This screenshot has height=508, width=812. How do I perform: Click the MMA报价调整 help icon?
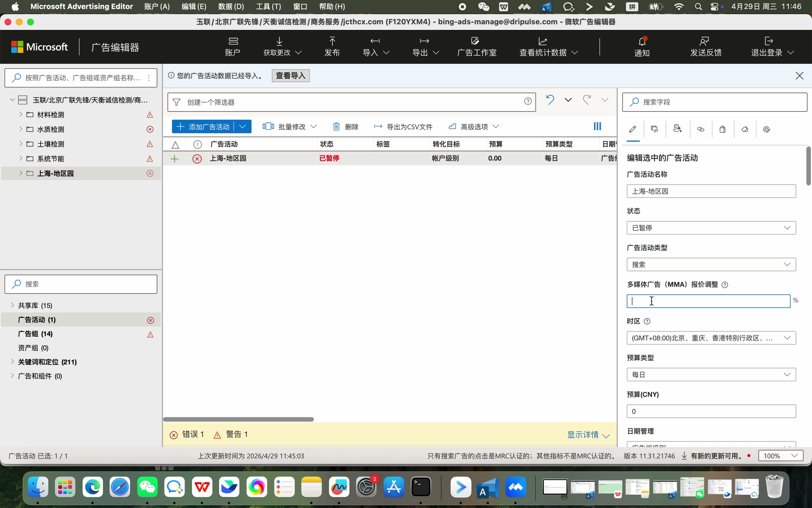[x=725, y=285]
